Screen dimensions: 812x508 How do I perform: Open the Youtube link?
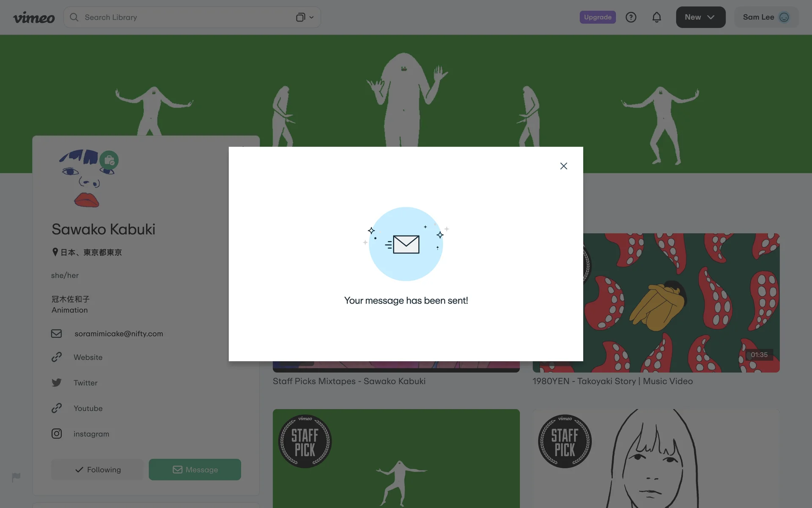88,409
